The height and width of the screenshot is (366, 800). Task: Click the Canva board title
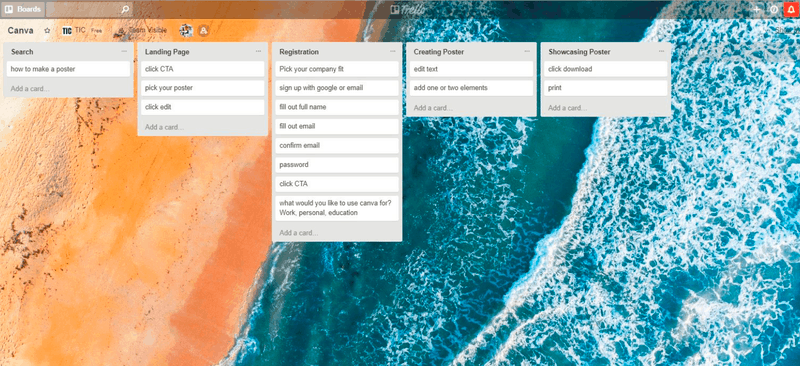pyautogui.click(x=20, y=31)
